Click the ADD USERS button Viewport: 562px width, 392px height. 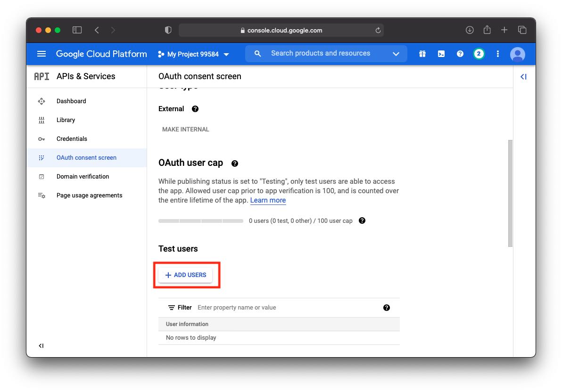tap(185, 275)
